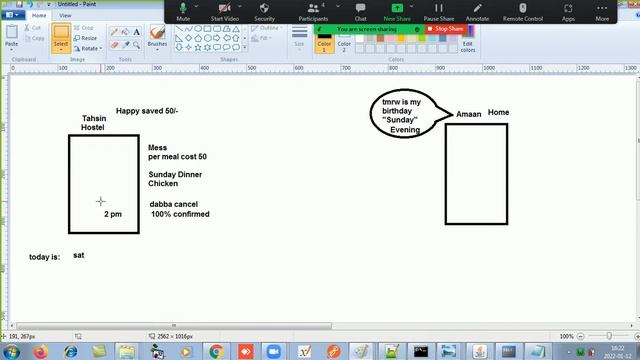This screenshot has width=640, height=360.
Task: Open Zoom Participants panel
Action: pos(313,12)
